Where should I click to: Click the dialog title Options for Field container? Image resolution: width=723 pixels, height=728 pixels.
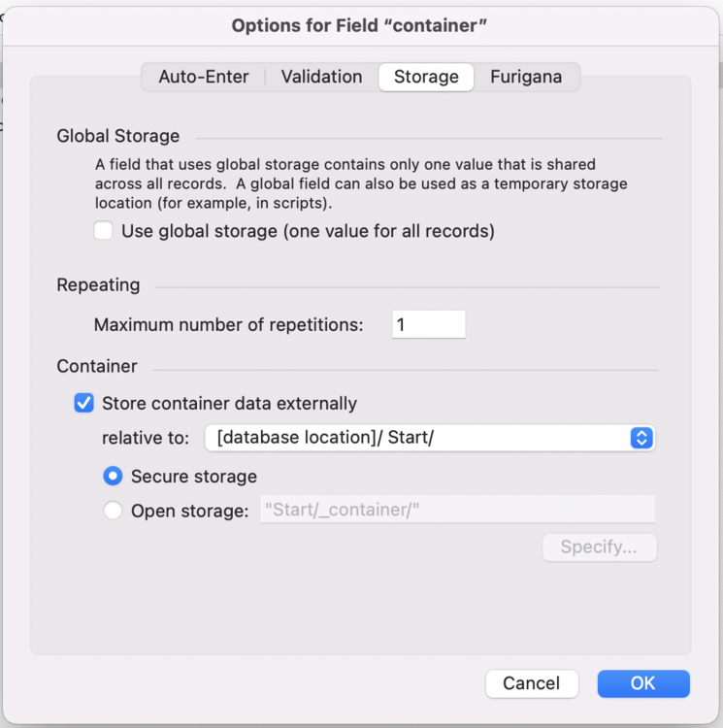click(x=359, y=25)
